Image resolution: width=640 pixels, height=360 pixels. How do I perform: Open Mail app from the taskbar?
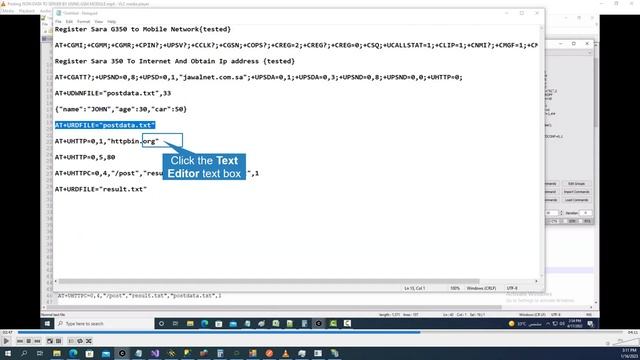106,353
